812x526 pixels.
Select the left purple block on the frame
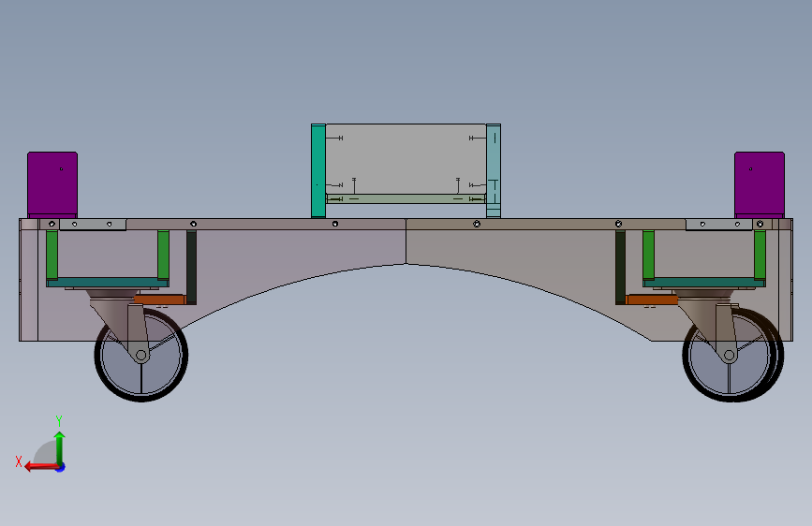coord(52,184)
